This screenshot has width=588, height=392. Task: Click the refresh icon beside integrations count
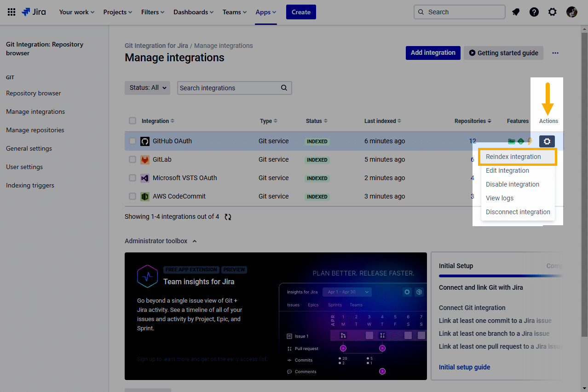coord(228,216)
